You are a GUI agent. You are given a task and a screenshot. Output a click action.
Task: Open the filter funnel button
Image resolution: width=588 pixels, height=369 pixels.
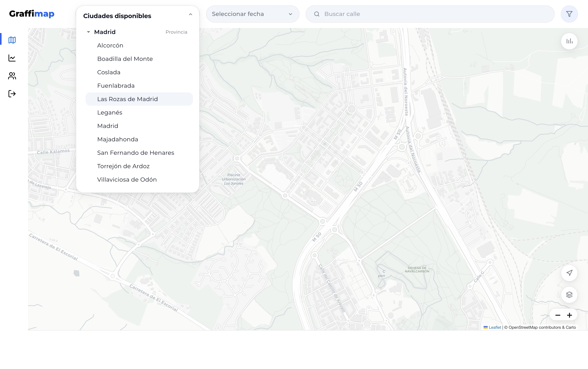pyautogui.click(x=569, y=14)
